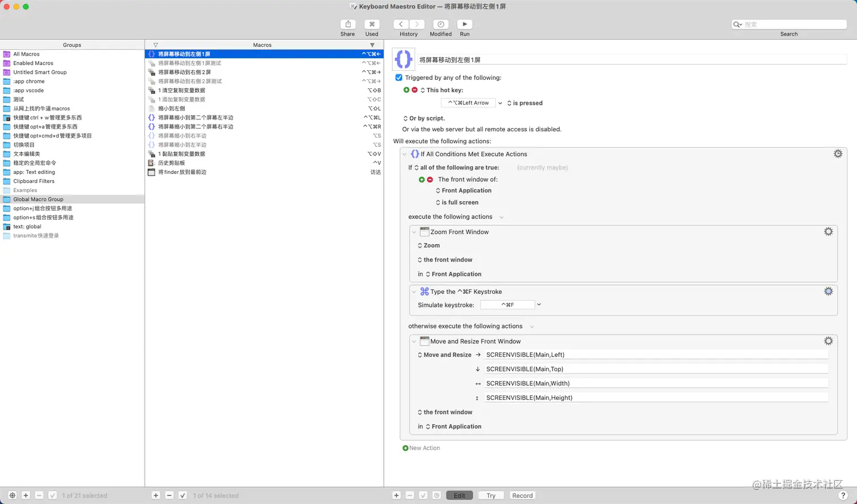Select the 'All Macros' group
Viewport: 857px width, 504px height.
coord(72,54)
